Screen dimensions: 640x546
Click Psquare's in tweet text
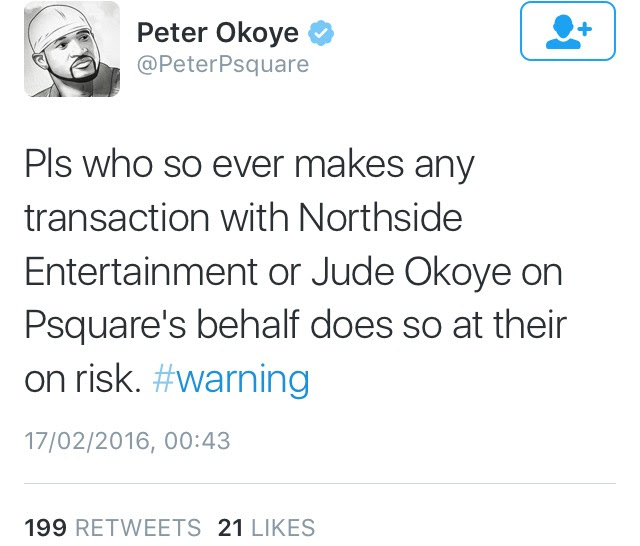[105, 326]
